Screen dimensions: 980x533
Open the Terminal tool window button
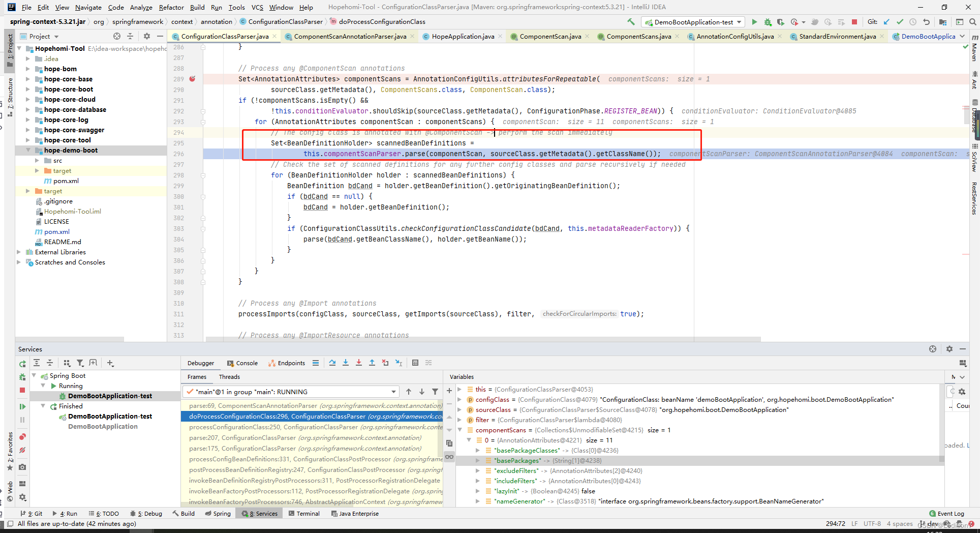pos(304,514)
